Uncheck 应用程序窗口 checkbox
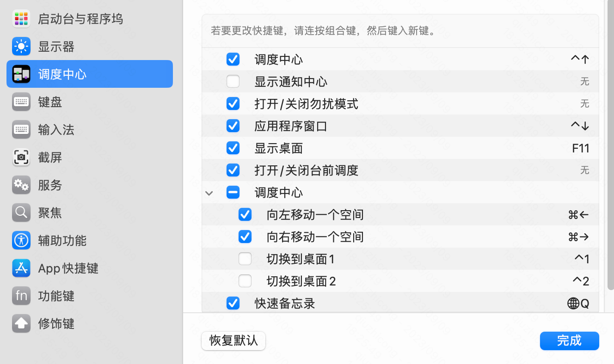 click(x=233, y=126)
